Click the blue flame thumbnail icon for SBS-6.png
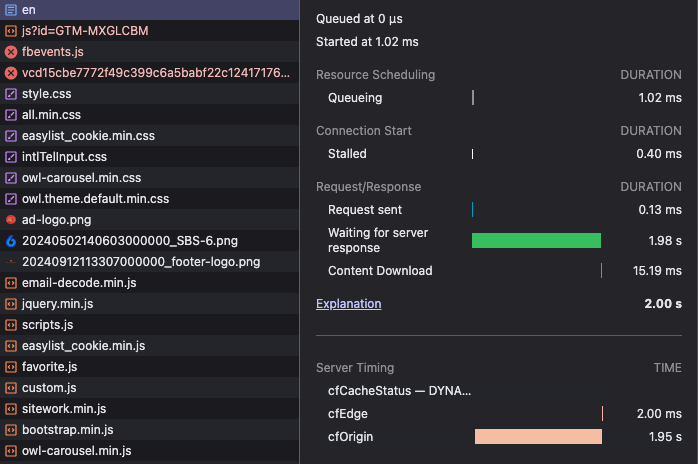The image size is (698, 464). pyautogui.click(x=10, y=241)
